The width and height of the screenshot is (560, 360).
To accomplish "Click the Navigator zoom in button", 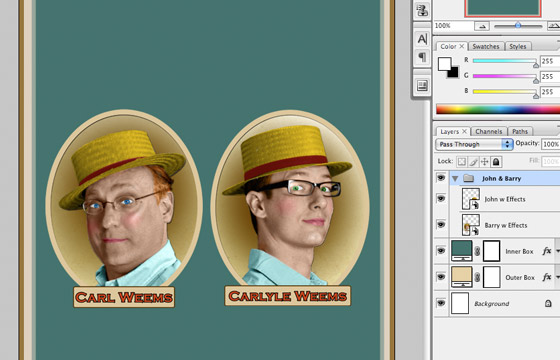I will point(554,26).
